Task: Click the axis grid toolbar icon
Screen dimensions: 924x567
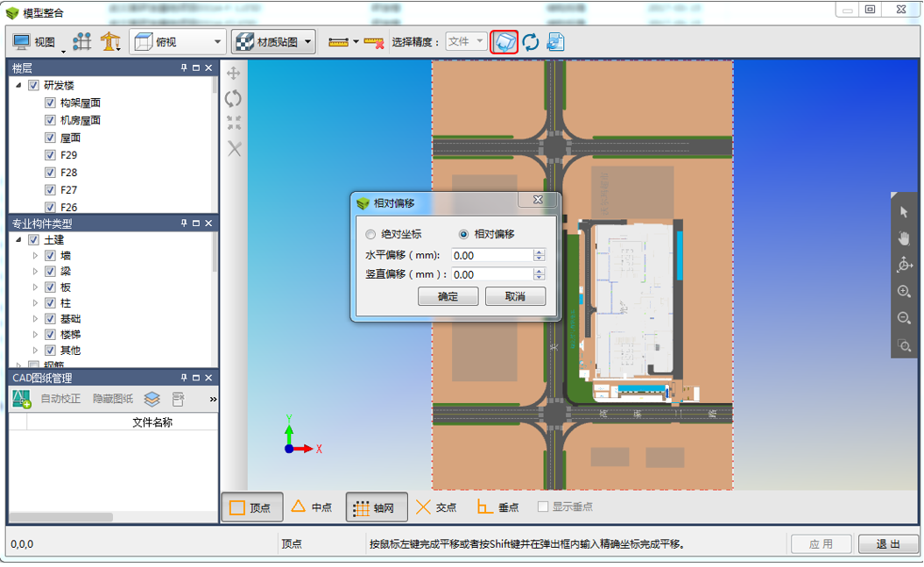Action: click(82, 42)
